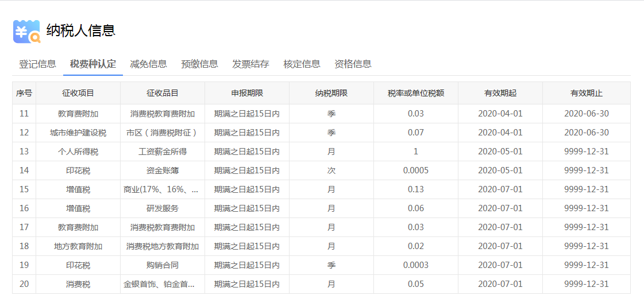
Task: Click the 资金账簿 cell in row 14
Action: pos(163,170)
